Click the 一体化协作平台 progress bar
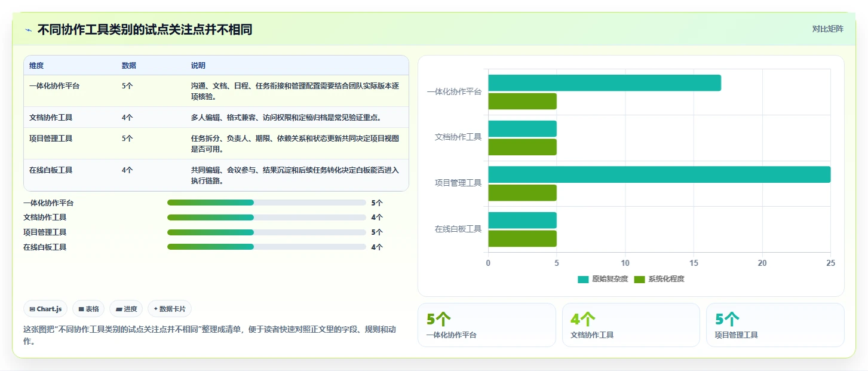 tap(266, 203)
